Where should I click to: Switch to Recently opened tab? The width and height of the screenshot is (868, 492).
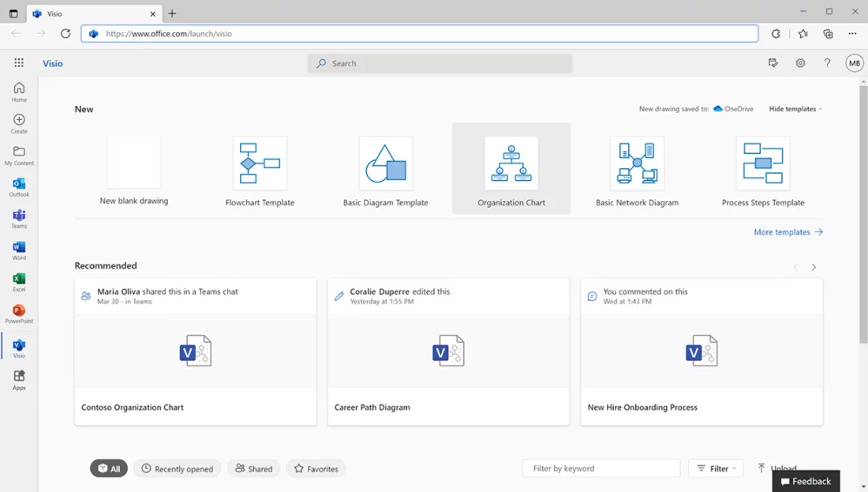pos(177,468)
